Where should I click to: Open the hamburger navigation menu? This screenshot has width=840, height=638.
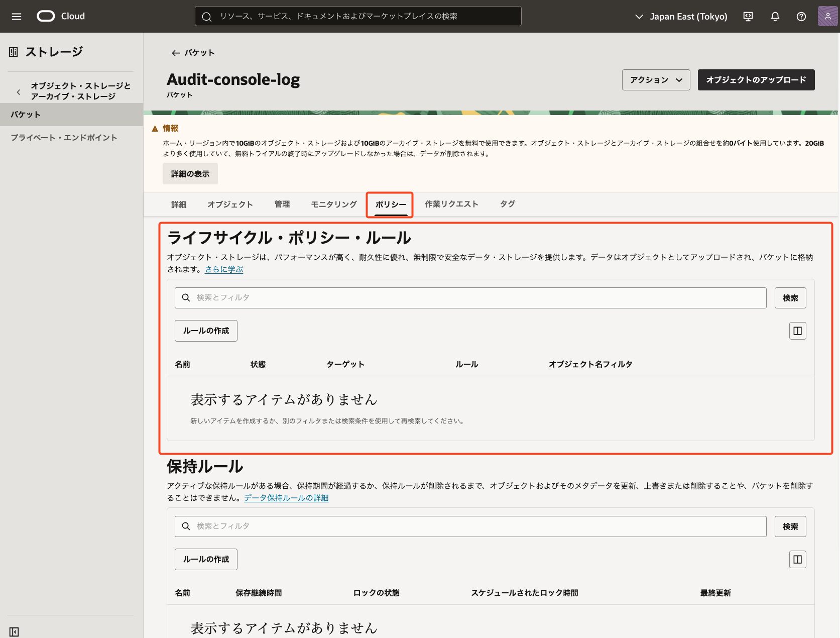tap(17, 17)
